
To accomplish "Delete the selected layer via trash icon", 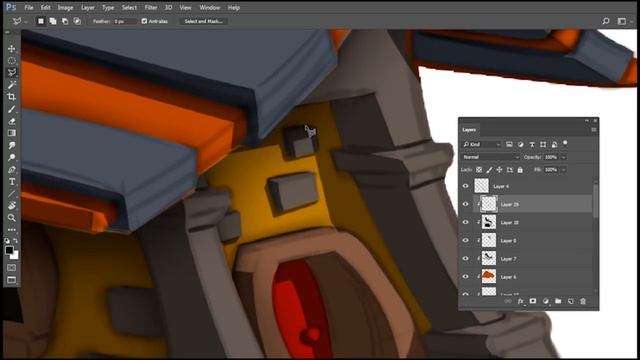I will (583, 301).
